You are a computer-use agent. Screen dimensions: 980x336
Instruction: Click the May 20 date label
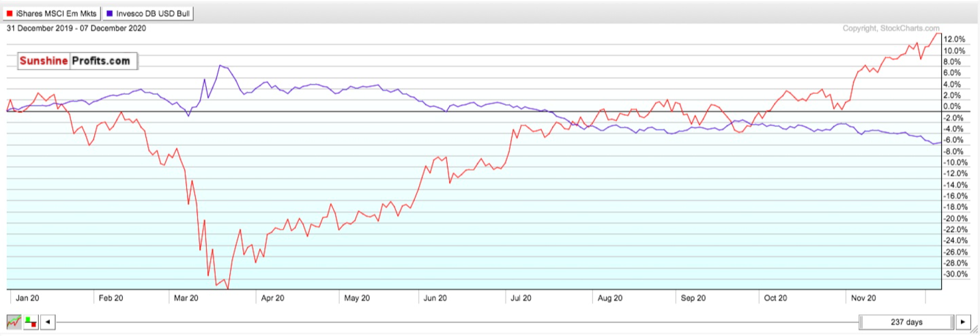coord(357,298)
